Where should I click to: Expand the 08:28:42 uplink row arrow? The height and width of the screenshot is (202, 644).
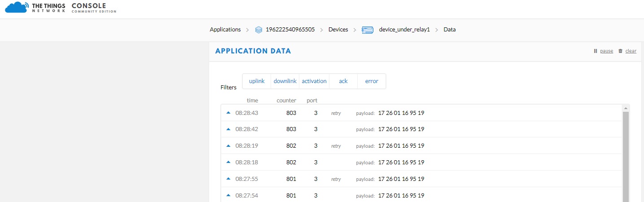[228, 129]
